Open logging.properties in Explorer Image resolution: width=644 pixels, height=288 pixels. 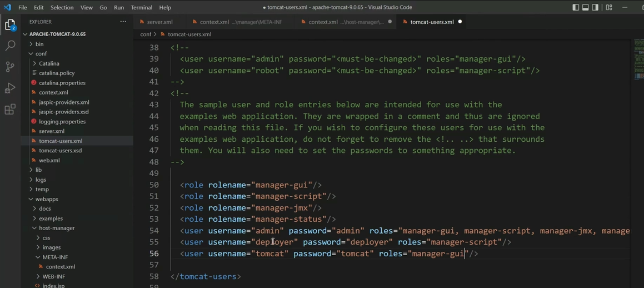coord(62,122)
